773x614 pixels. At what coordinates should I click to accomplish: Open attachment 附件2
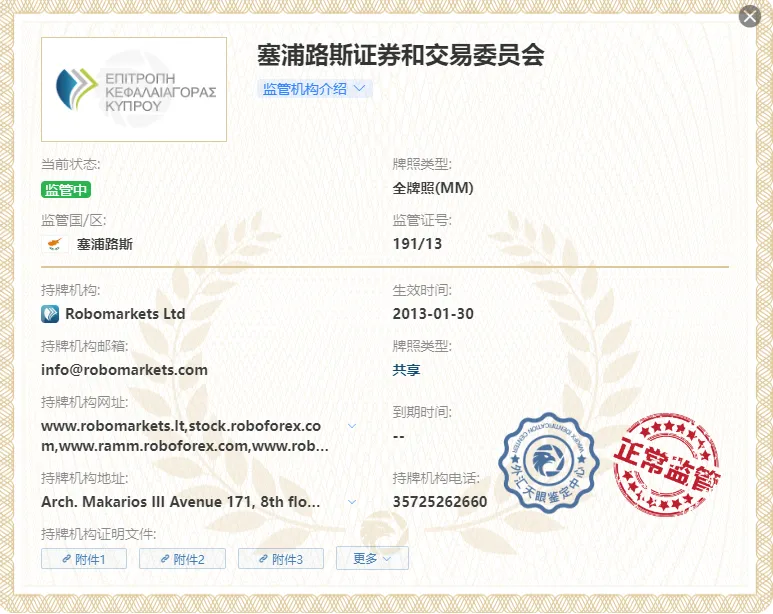pyautogui.click(x=182, y=559)
